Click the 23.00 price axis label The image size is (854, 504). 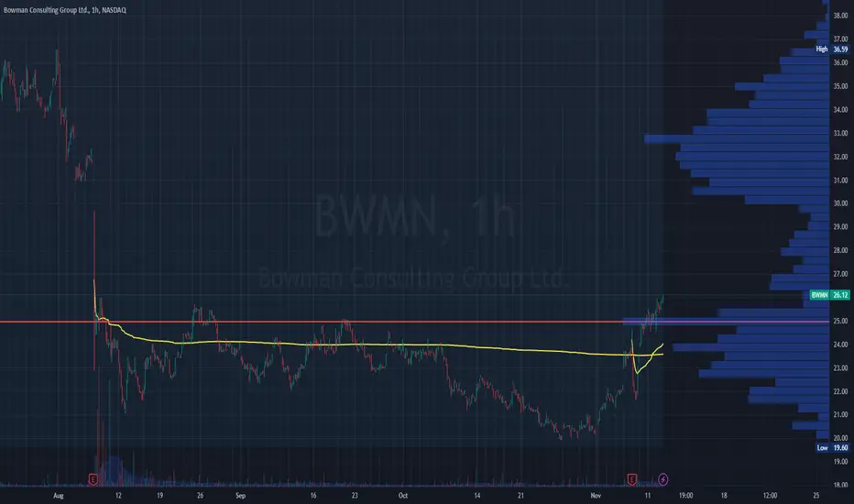[x=840, y=367]
